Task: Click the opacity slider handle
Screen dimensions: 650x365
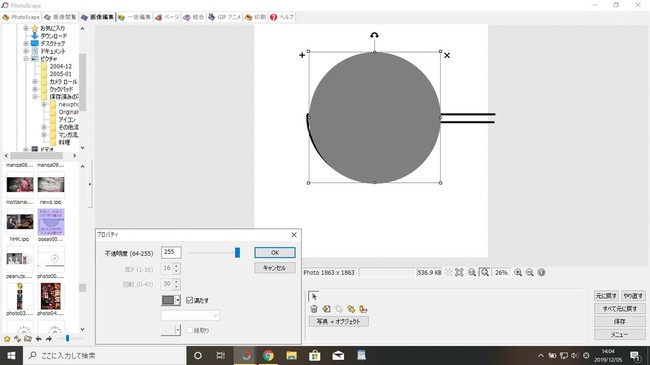Action: point(237,252)
